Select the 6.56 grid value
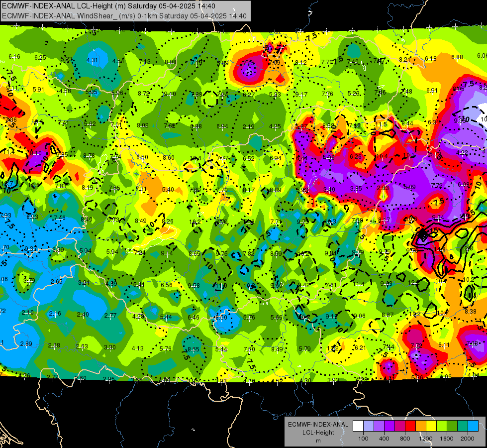The height and width of the screenshot is (448, 487). (x=167, y=285)
